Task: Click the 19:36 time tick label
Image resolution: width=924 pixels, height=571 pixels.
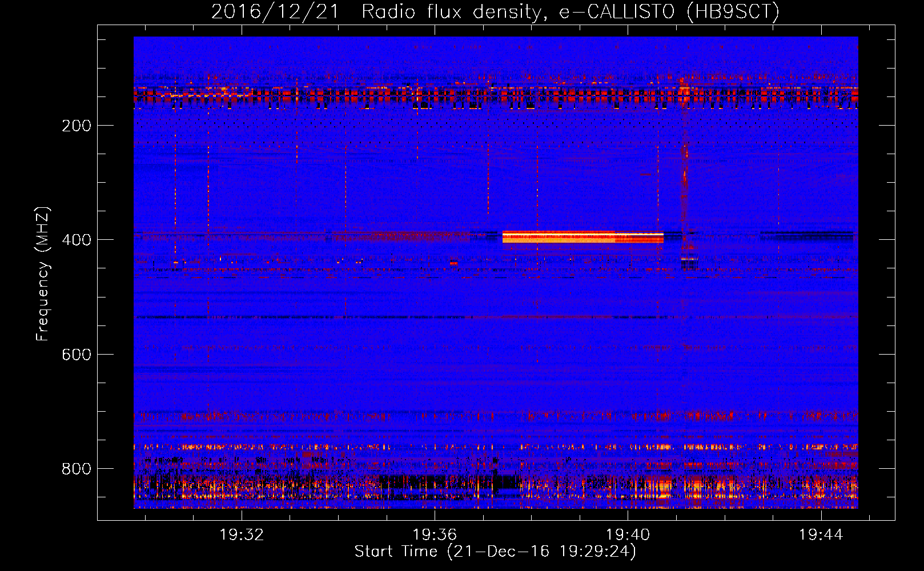Action: tap(435, 535)
